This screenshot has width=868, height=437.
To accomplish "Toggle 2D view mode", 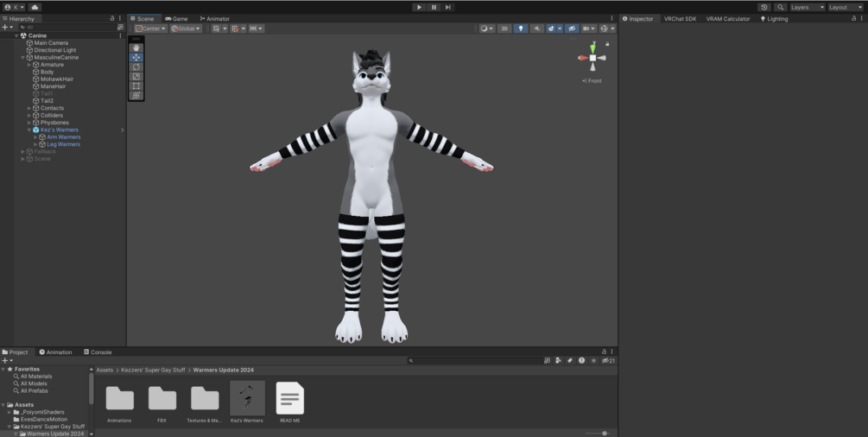I will point(504,28).
